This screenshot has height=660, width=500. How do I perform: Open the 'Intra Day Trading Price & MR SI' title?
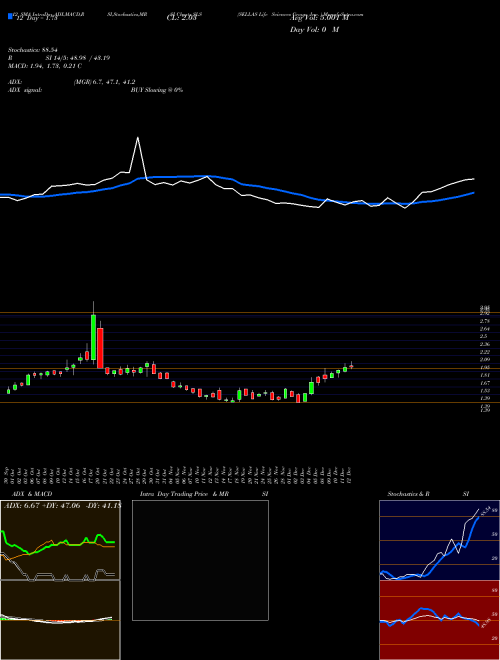click(x=204, y=494)
